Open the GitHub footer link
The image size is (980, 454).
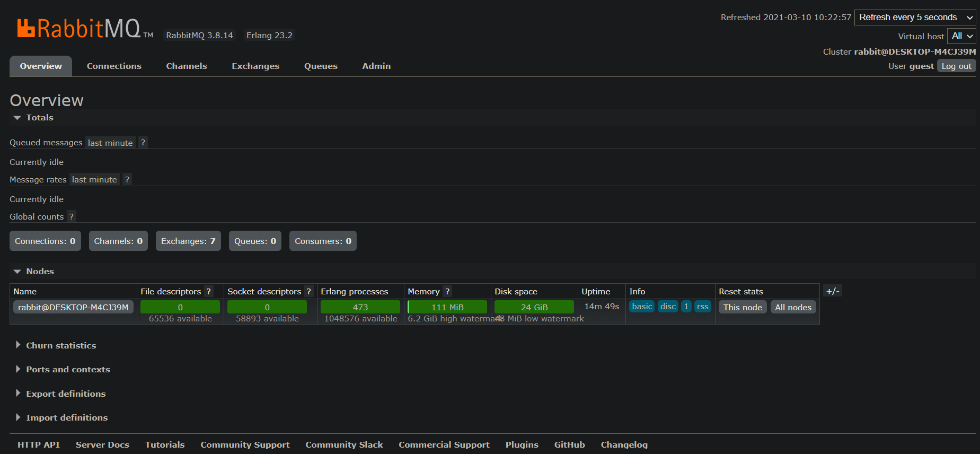pyautogui.click(x=570, y=445)
